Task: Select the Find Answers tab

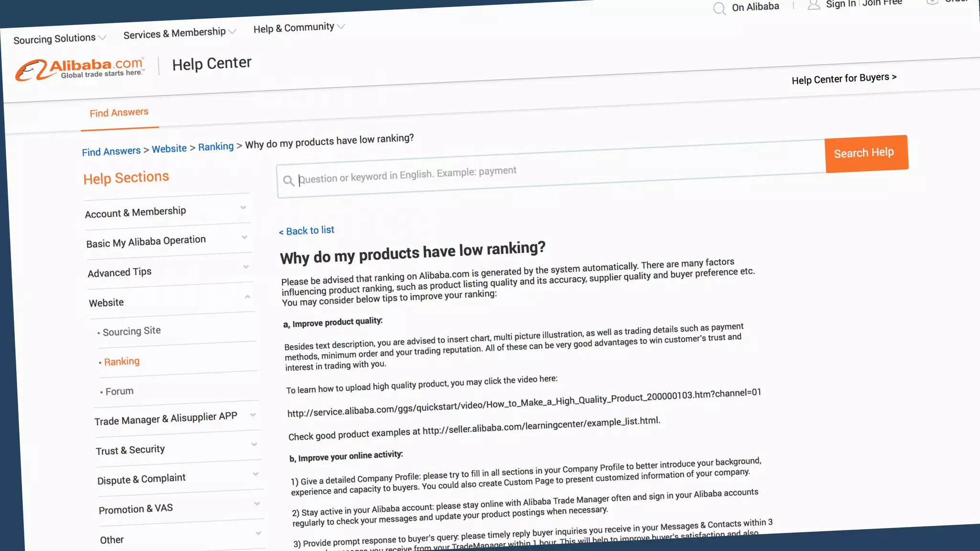Action: point(119,113)
